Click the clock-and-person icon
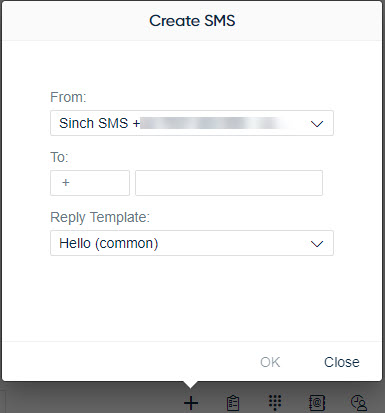Image resolution: width=385 pixels, height=413 pixels. click(x=359, y=403)
